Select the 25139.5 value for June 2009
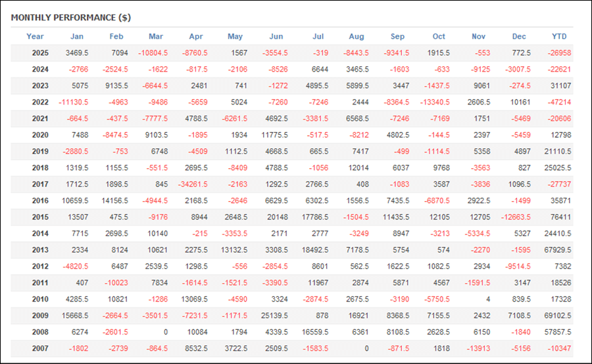 coord(273,315)
